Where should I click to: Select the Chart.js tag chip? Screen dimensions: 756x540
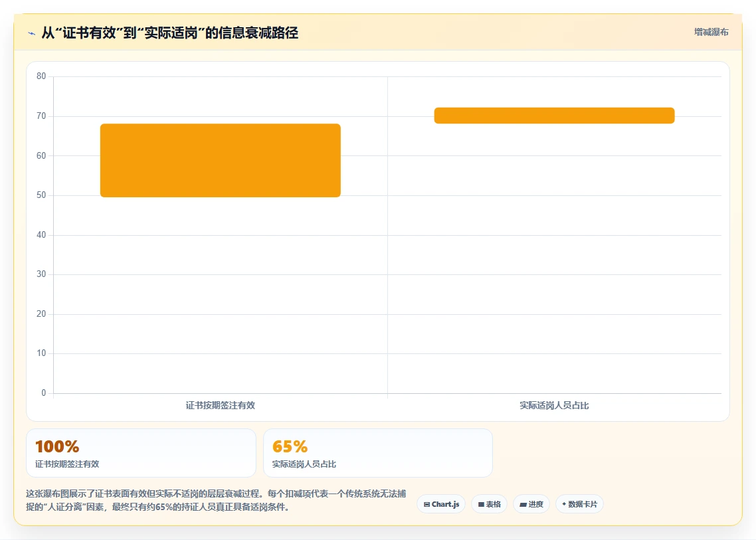click(441, 504)
